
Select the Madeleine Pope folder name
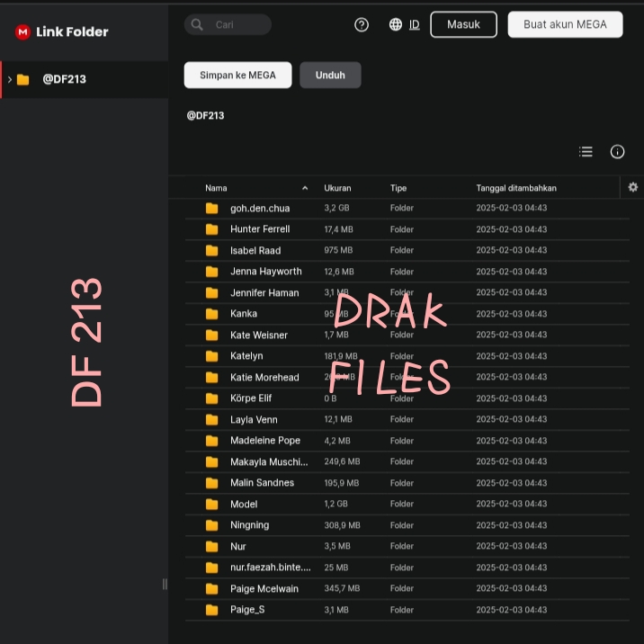(x=265, y=441)
